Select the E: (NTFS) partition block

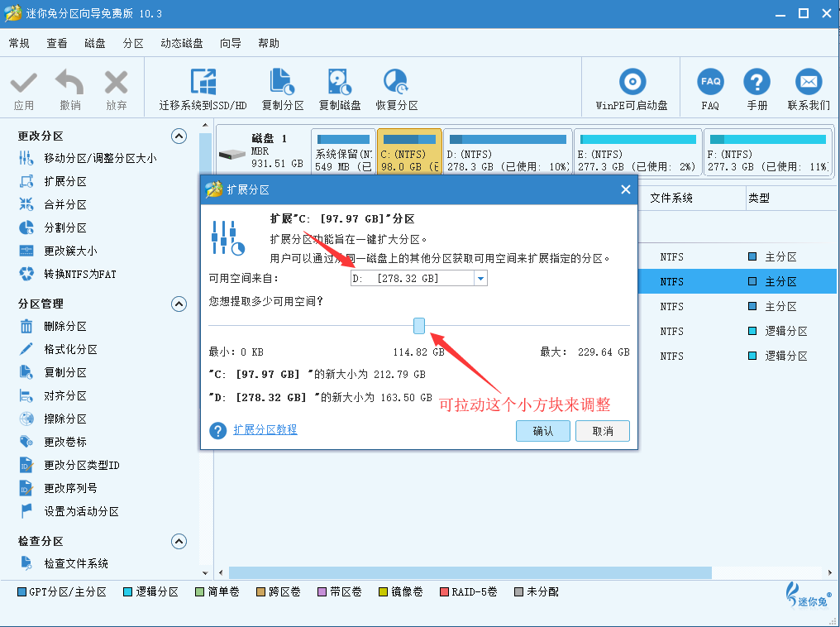(x=637, y=152)
